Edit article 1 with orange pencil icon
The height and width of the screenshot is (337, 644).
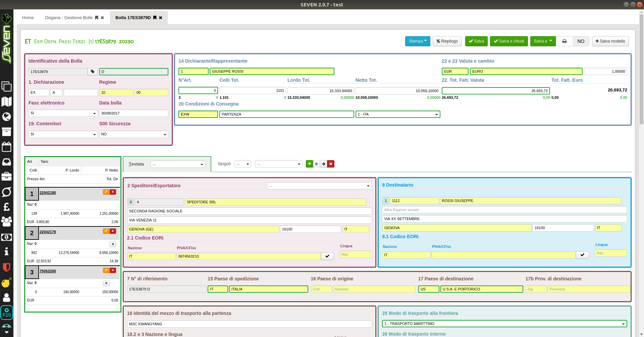click(106, 192)
